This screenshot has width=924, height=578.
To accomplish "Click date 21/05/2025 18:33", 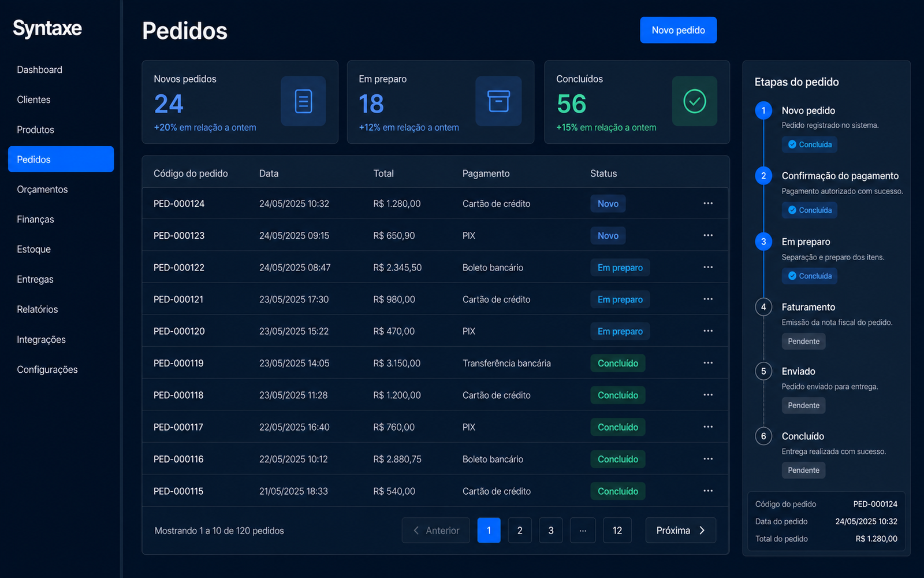I will click(293, 491).
